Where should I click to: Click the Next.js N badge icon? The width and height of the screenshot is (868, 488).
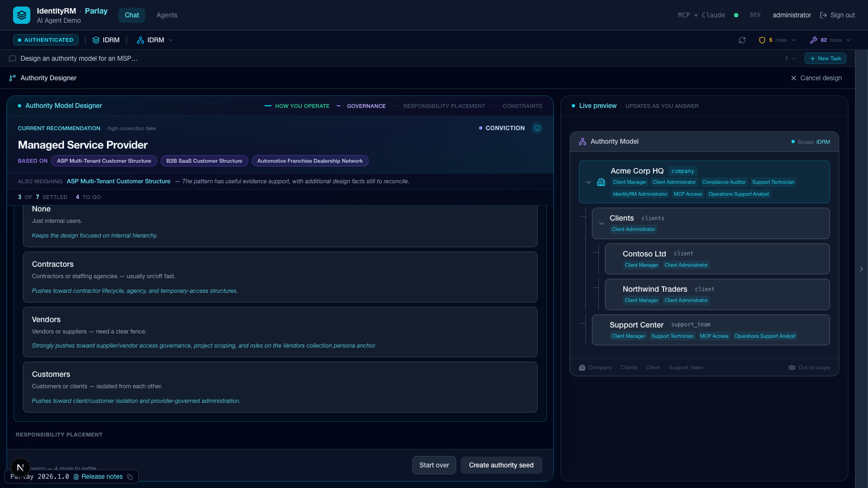tap(21, 467)
